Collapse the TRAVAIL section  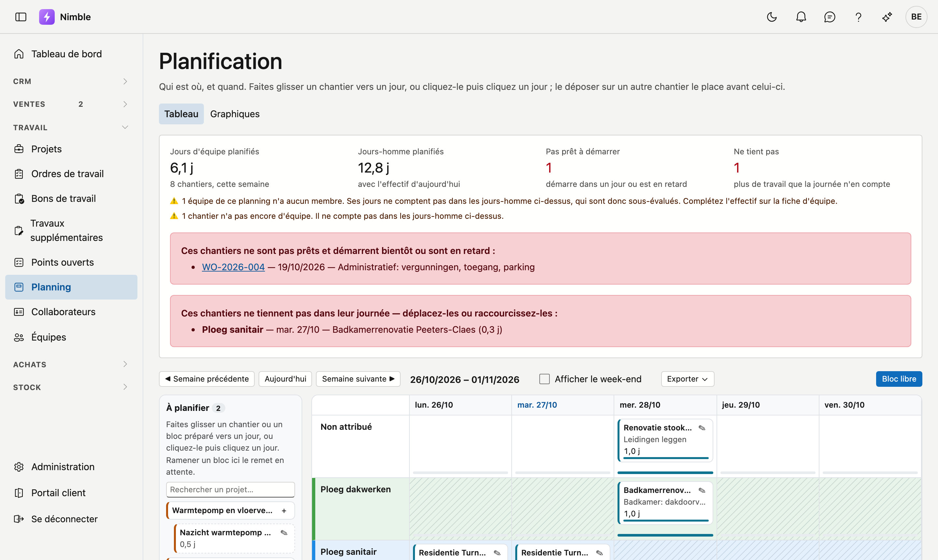(71, 128)
